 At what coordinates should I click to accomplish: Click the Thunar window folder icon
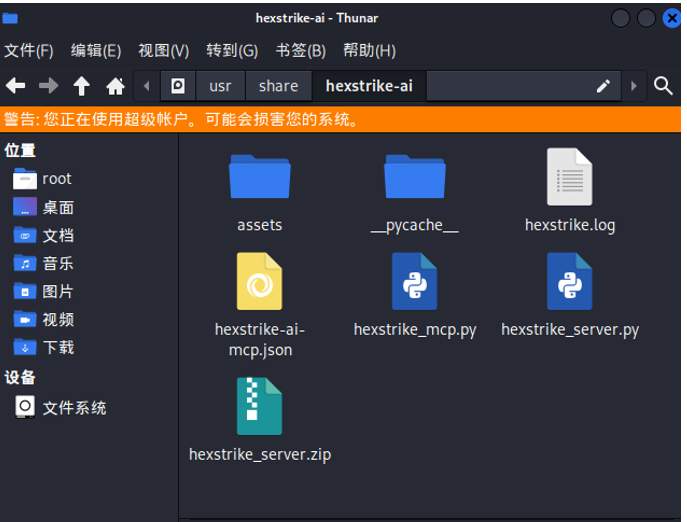[x=10, y=18]
